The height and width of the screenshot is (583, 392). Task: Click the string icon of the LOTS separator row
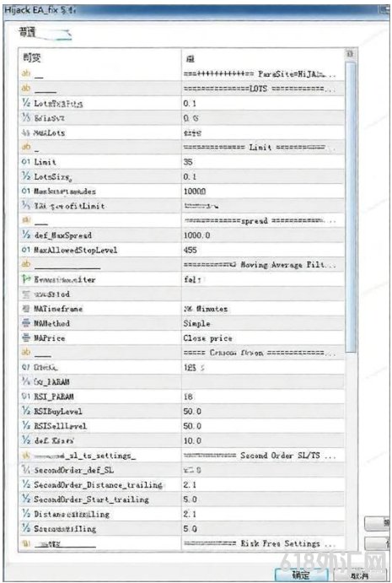coord(25,89)
